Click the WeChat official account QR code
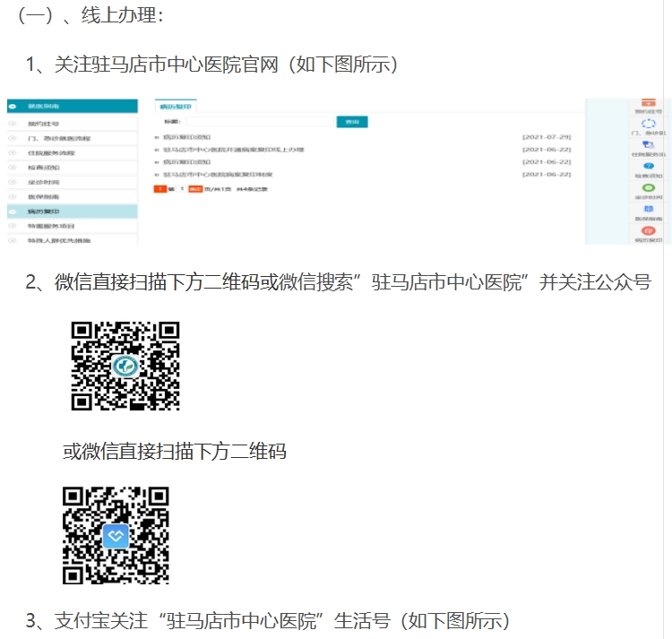 coord(125,366)
